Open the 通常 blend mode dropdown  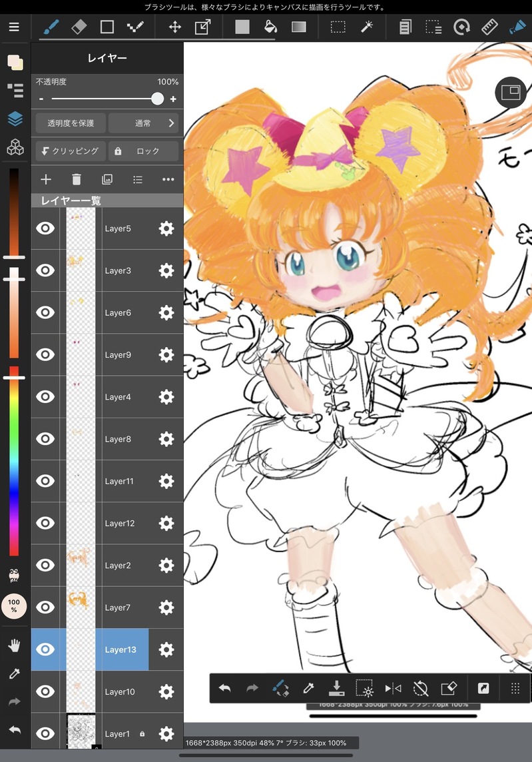[143, 123]
